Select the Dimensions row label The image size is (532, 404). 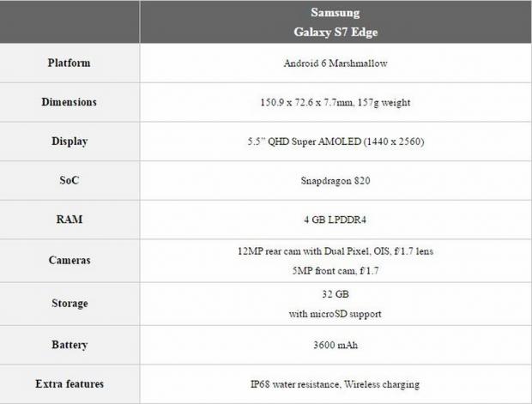click(69, 102)
